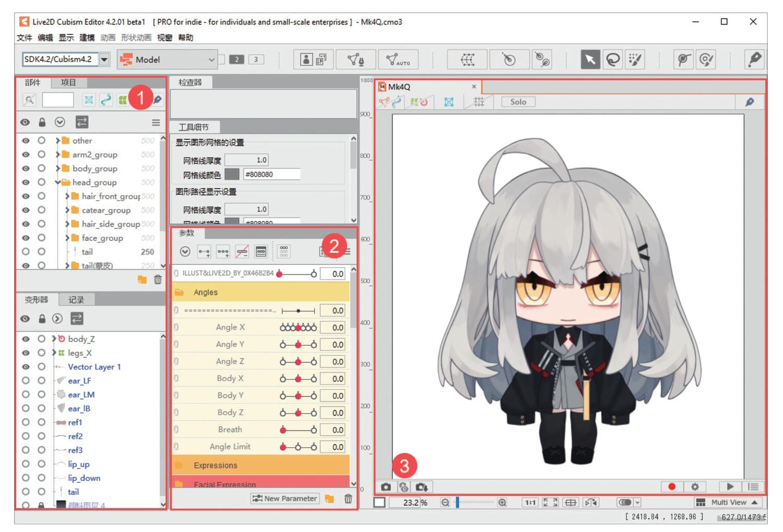
Task: Open settings gear below the canvas
Action: (x=695, y=487)
